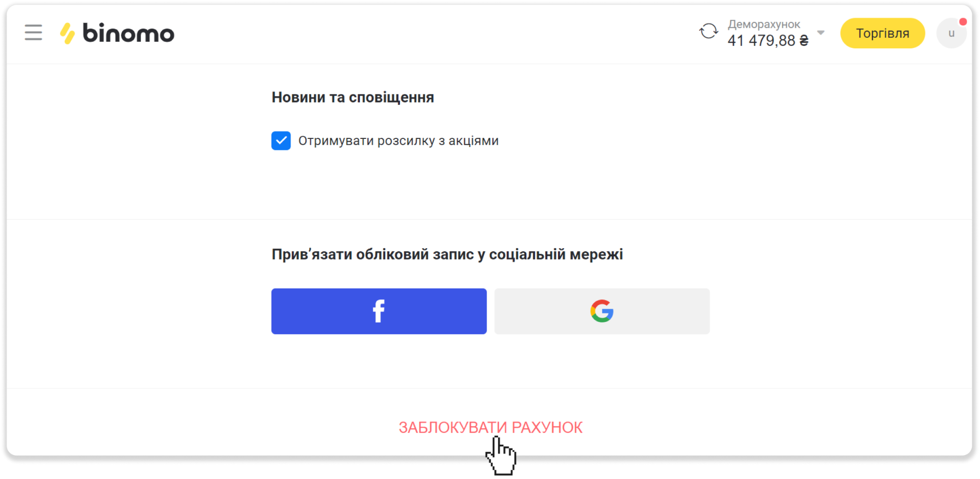
Task: Link Google account button
Action: click(602, 311)
